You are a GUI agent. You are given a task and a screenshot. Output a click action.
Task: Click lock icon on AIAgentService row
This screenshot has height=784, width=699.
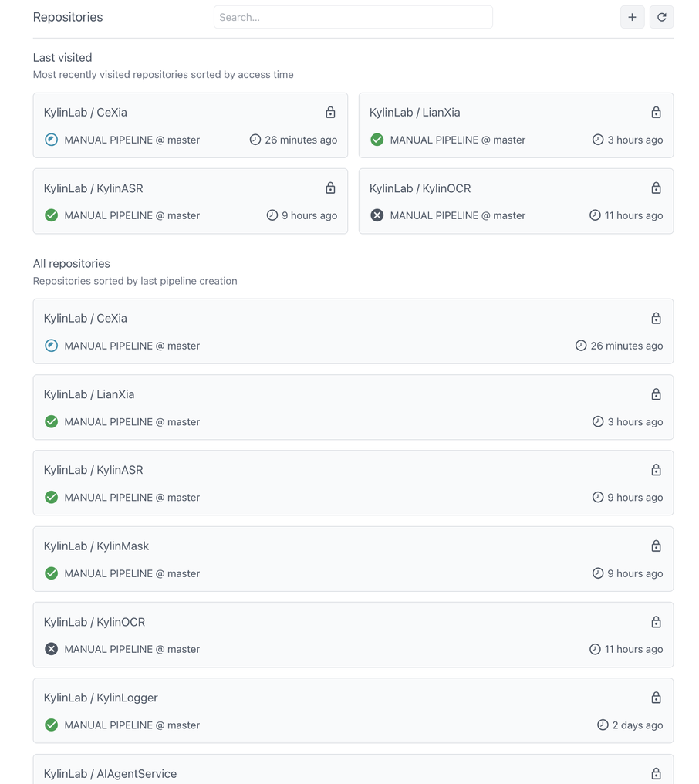pyautogui.click(x=656, y=773)
